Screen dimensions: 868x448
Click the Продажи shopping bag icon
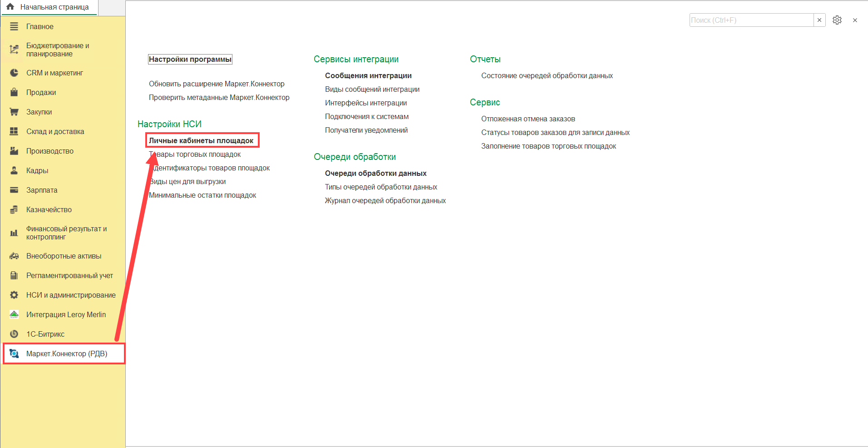pyautogui.click(x=14, y=92)
